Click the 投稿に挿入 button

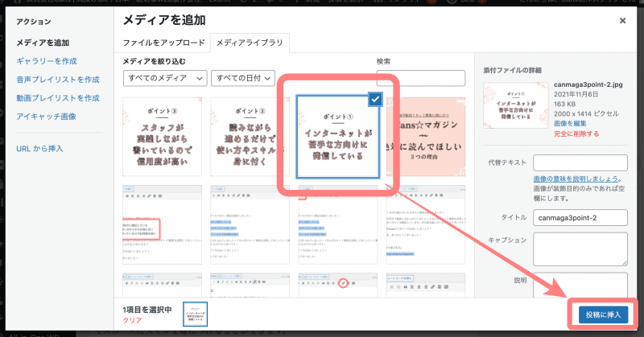[x=603, y=314]
